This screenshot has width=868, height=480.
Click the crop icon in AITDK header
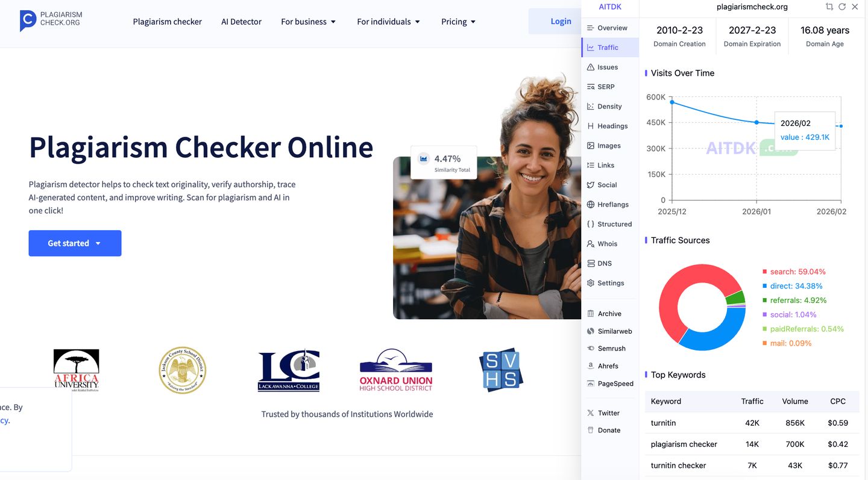tap(829, 7)
